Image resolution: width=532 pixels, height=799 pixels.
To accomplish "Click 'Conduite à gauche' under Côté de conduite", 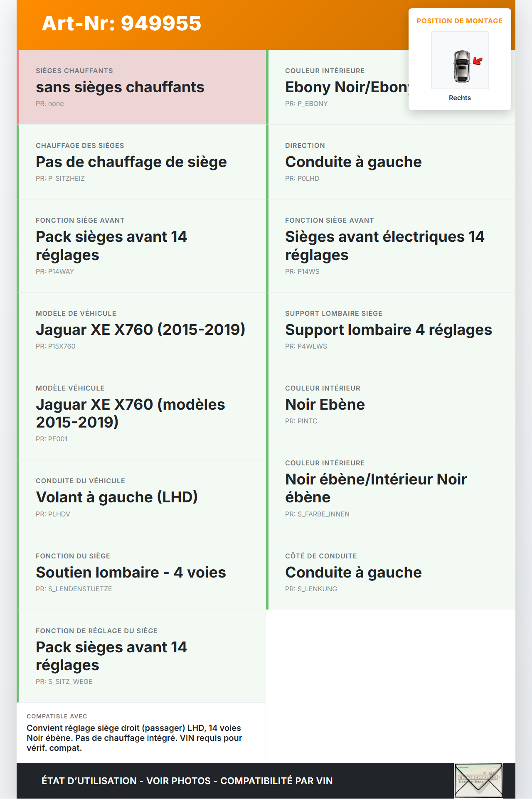I will coord(391,573).
